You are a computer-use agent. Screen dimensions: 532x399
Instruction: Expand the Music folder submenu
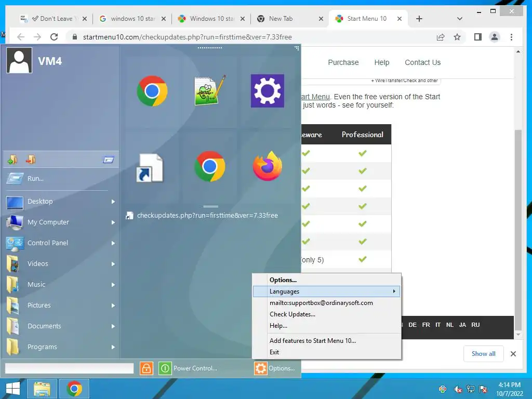click(x=113, y=285)
